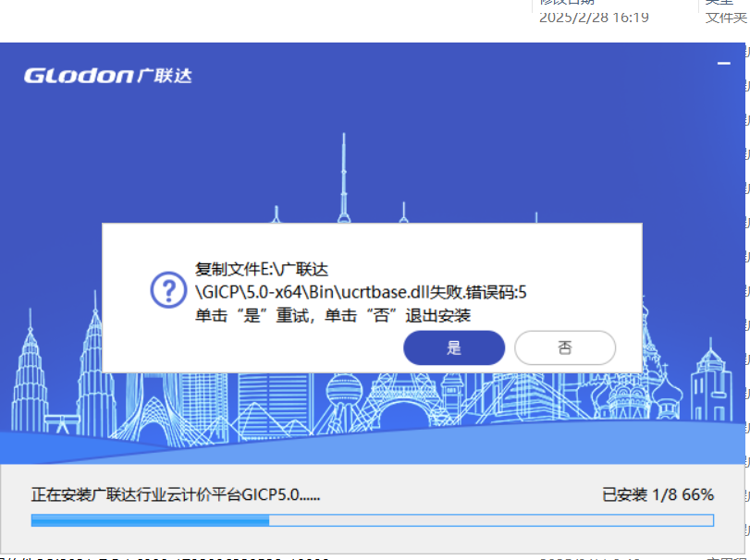
Task: Click the 2025/2/28 16:19 date in Explorer
Action: [594, 18]
